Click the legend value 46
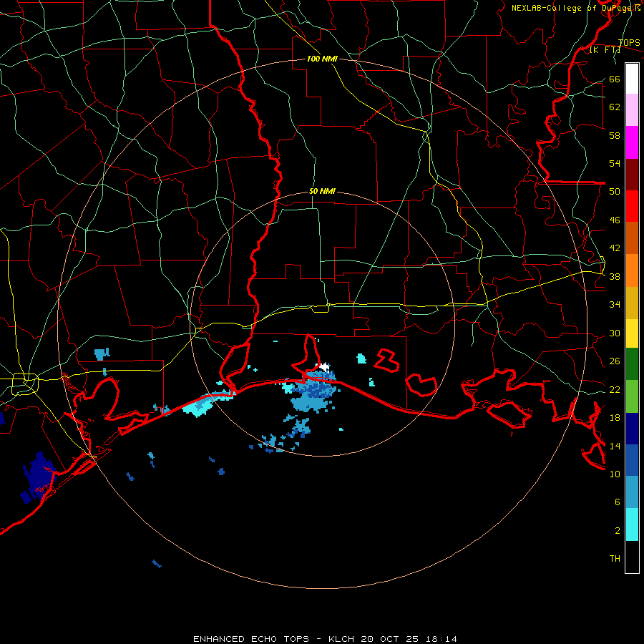The image size is (644, 644). (615, 220)
